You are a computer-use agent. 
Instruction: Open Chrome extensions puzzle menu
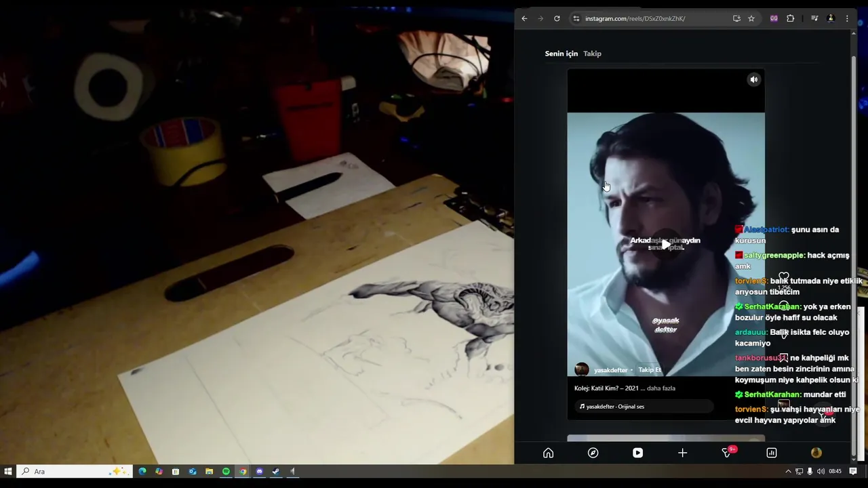click(790, 18)
